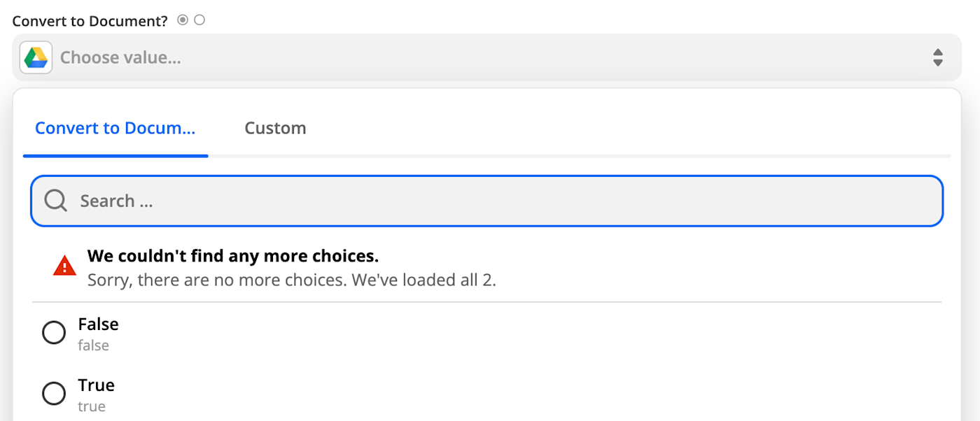Click the gray lowercase 'true' value text
The width and height of the screenshot is (980, 421).
pos(92,406)
